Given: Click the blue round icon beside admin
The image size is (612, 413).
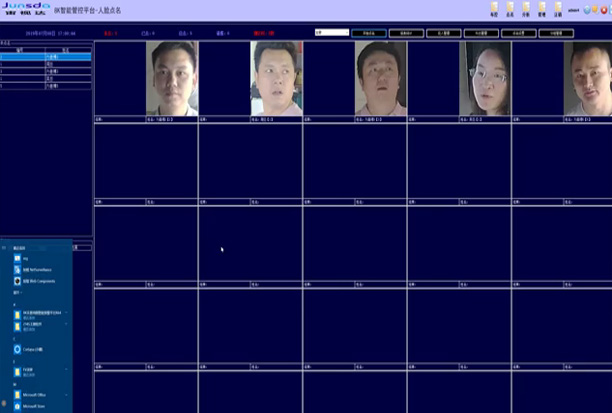Looking at the screenshot, I should pyautogui.click(x=588, y=11).
